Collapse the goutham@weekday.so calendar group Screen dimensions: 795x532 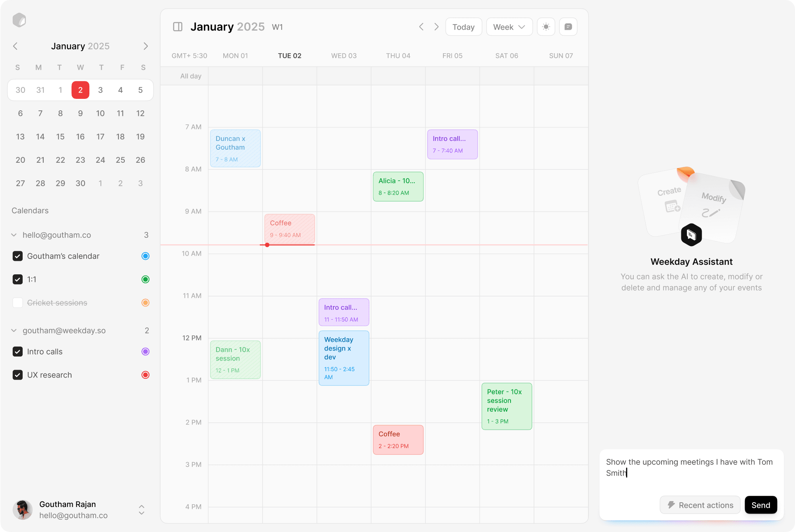(x=14, y=331)
